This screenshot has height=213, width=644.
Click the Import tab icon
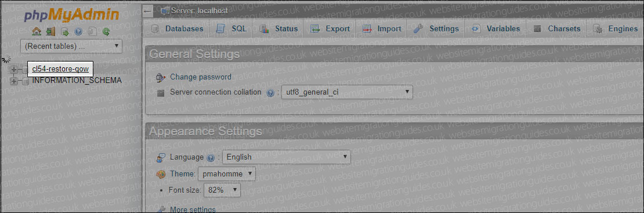coord(367,29)
